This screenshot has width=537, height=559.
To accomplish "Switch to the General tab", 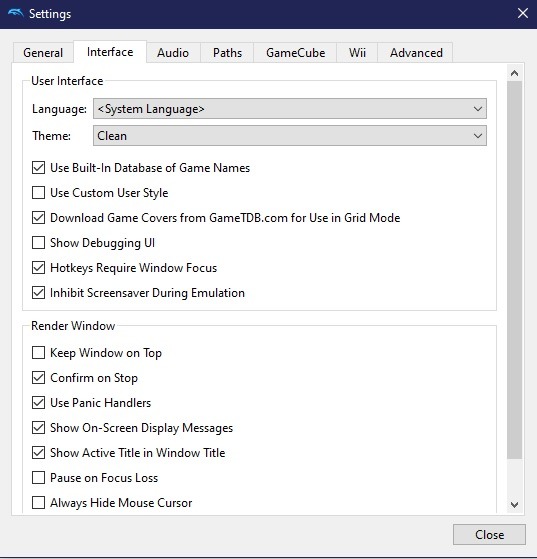I will coord(43,53).
